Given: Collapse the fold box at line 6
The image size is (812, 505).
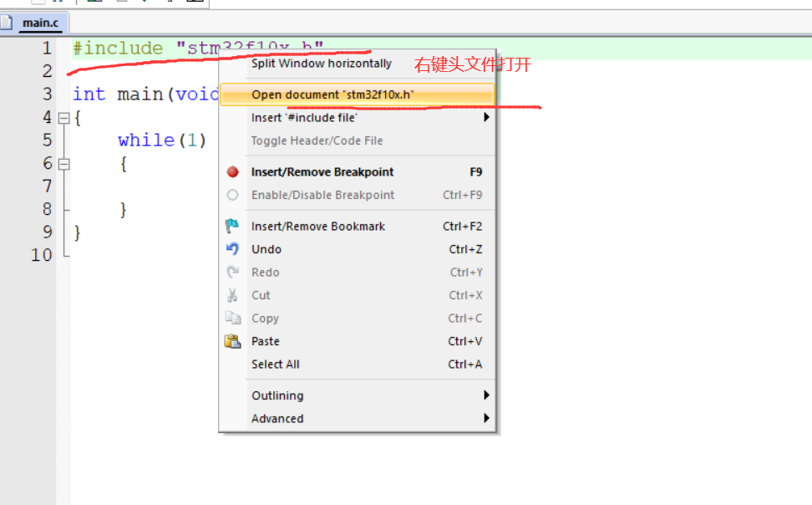Looking at the screenshot, I should click(63, 165).
